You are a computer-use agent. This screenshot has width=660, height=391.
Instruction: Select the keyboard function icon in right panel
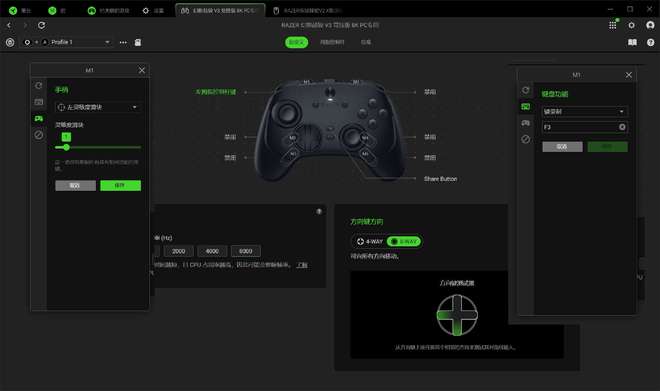pos(526,106)
